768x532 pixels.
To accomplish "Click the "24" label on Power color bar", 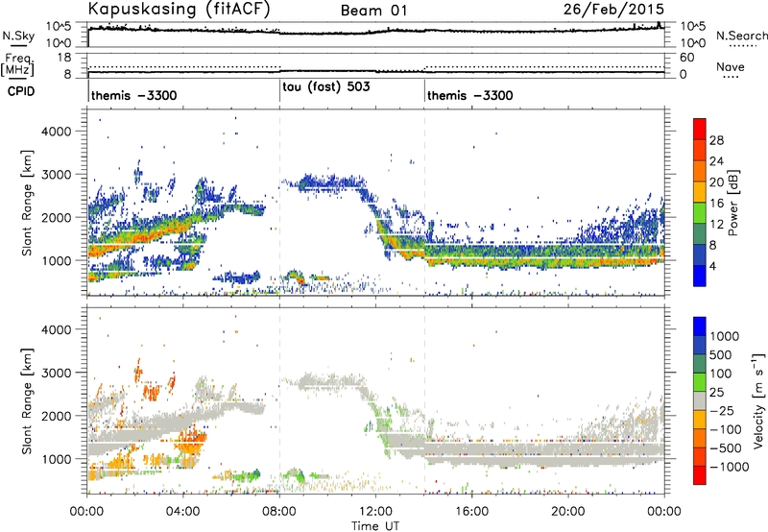I will pos(716,161).
